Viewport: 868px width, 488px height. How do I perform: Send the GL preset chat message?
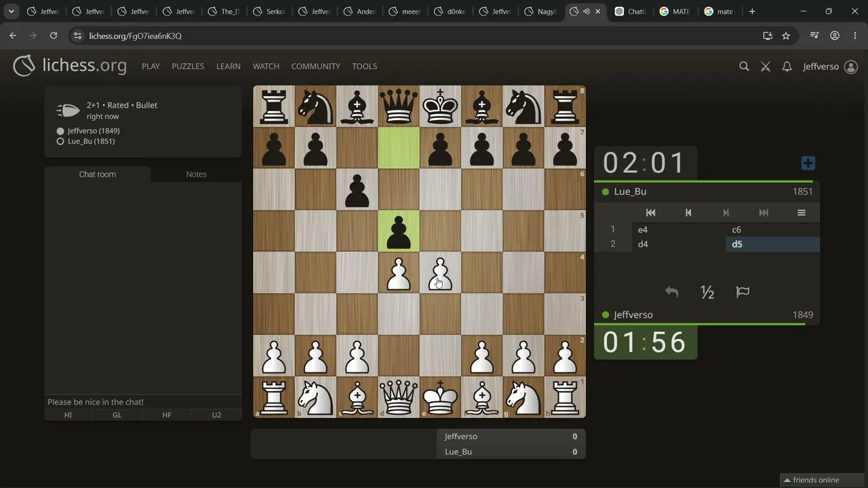coord(117,415)
